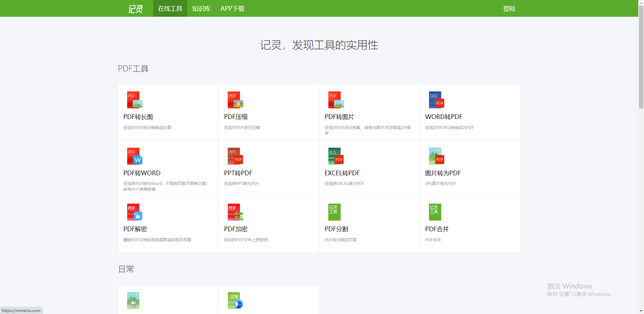Open the PDF转WORD title link

click(142, 173)
